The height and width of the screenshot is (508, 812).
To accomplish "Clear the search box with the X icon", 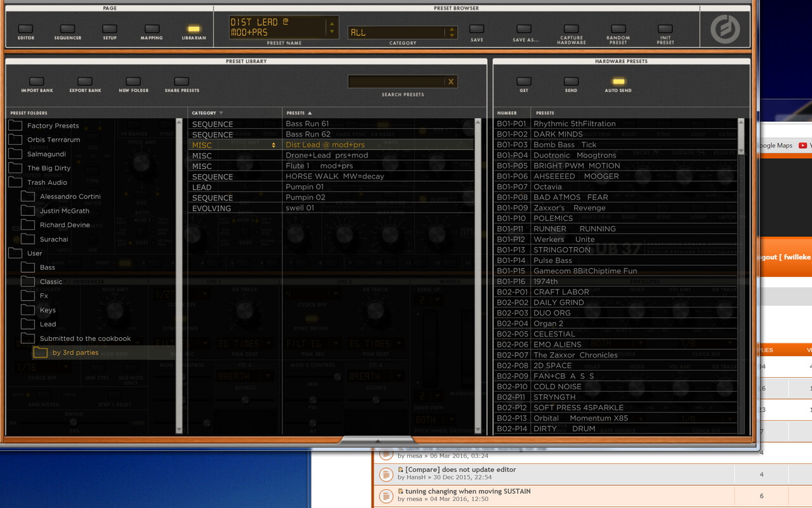I will tap(450, 81).
